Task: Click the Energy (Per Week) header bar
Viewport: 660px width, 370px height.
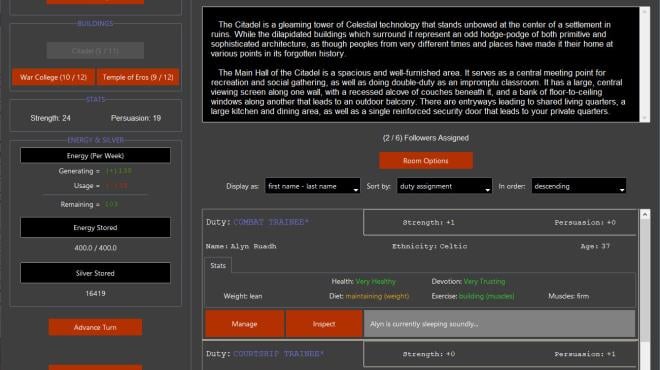Action: tap(95, 155)
